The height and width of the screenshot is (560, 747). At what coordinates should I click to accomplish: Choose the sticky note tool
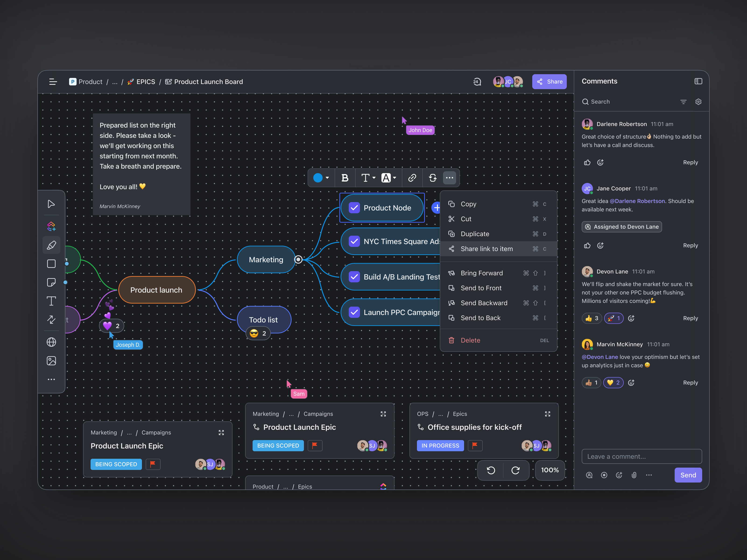tap(51, 283)
